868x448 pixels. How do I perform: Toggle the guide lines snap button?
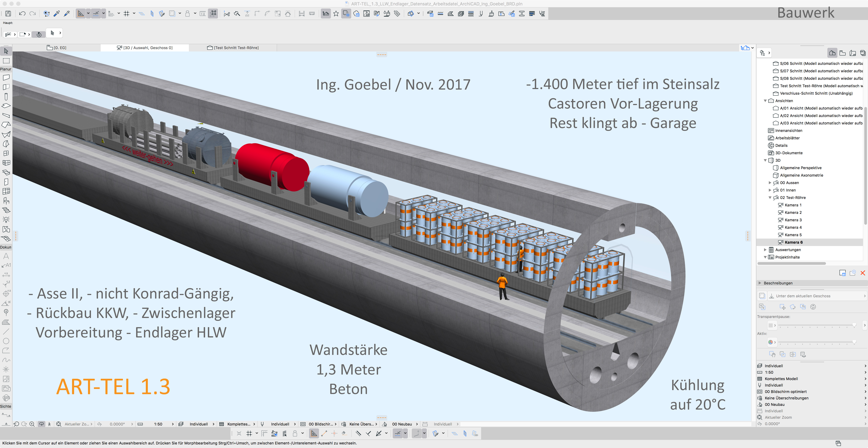pyautogui.click(x=96, y=14)
